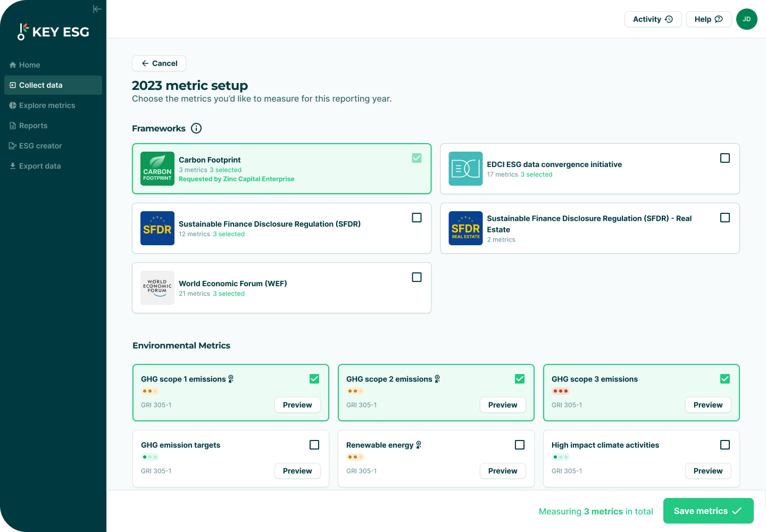Enable the EDCI ESG data convergence initiative checkbox
Image resolution: width=766 pixels, height=532 pixels.
click(x=725, y=158)
